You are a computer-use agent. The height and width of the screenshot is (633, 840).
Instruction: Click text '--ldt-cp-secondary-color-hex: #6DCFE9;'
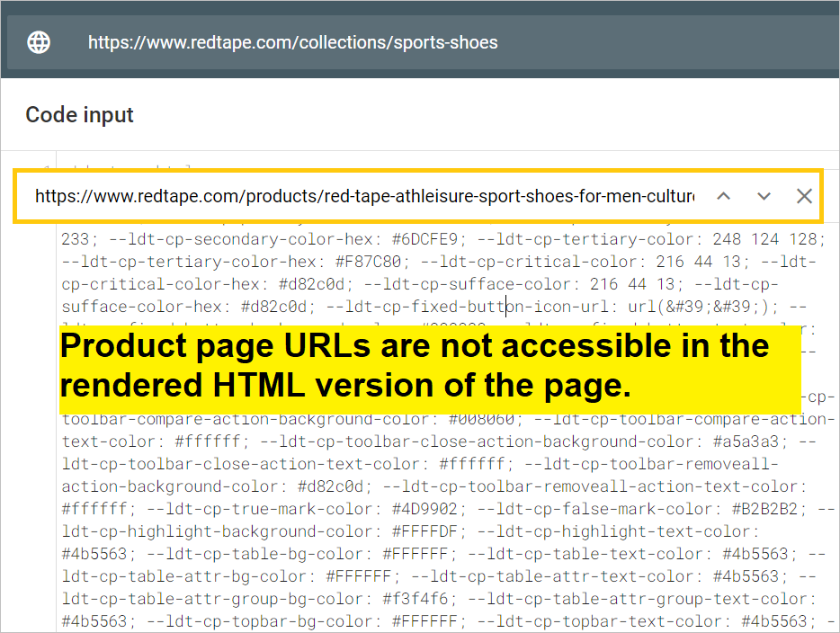[288, 239]
